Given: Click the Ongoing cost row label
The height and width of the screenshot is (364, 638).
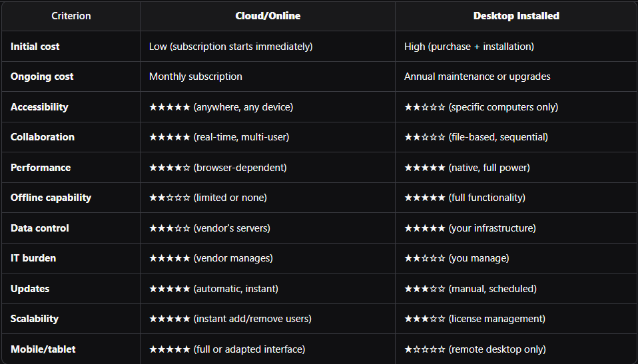Looking at the screenshot, I should tap(42, 77).
